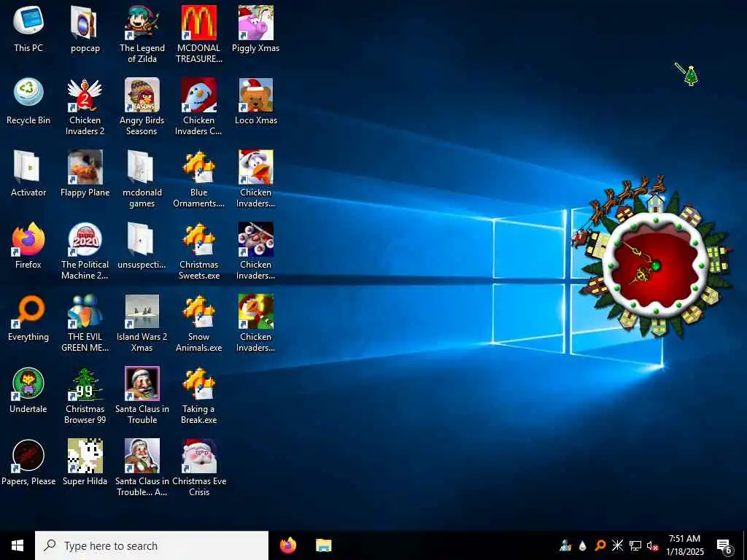Select the Loco Xmas bear icon
This screenshot has height=560, width=747.
coord(256,101)
